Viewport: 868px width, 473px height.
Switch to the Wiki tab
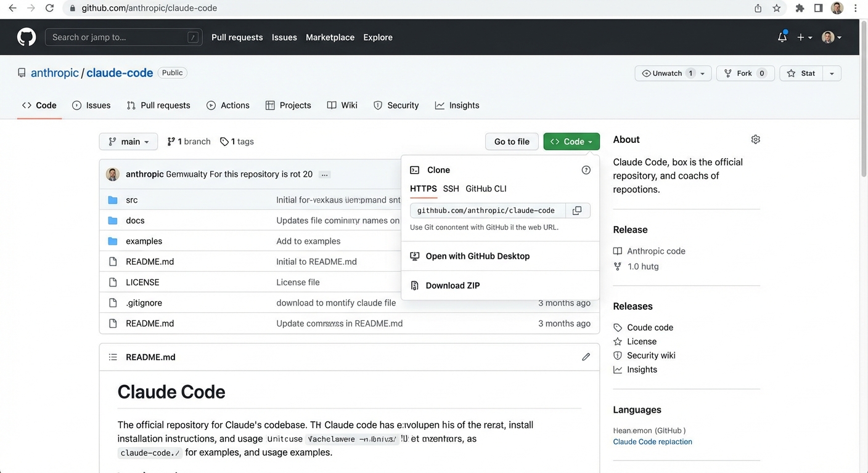[x=342, y=105]
